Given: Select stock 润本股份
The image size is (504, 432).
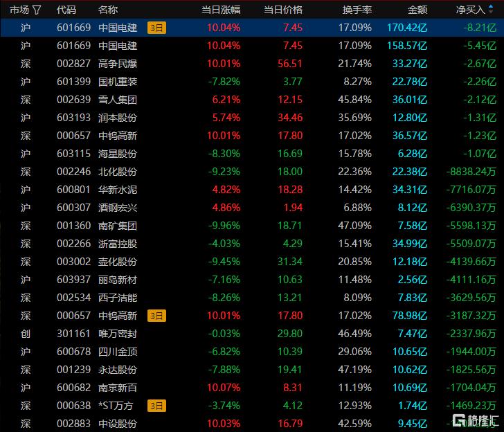Looking at the screenshot, I should (x=118, y=118).
